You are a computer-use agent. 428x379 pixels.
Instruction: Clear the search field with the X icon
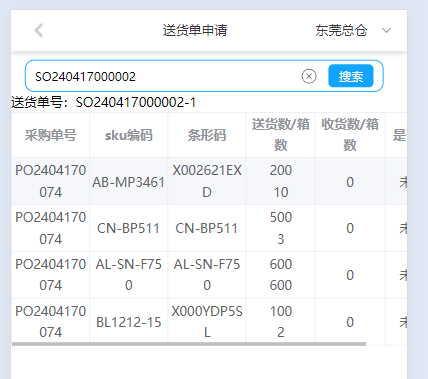[309, 76]
